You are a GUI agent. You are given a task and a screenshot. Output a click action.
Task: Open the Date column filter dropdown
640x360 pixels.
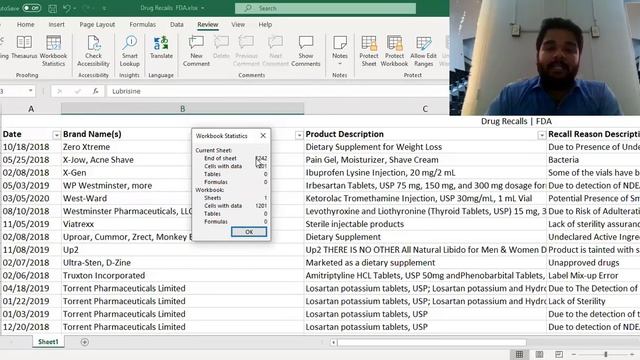coord(56,135)
